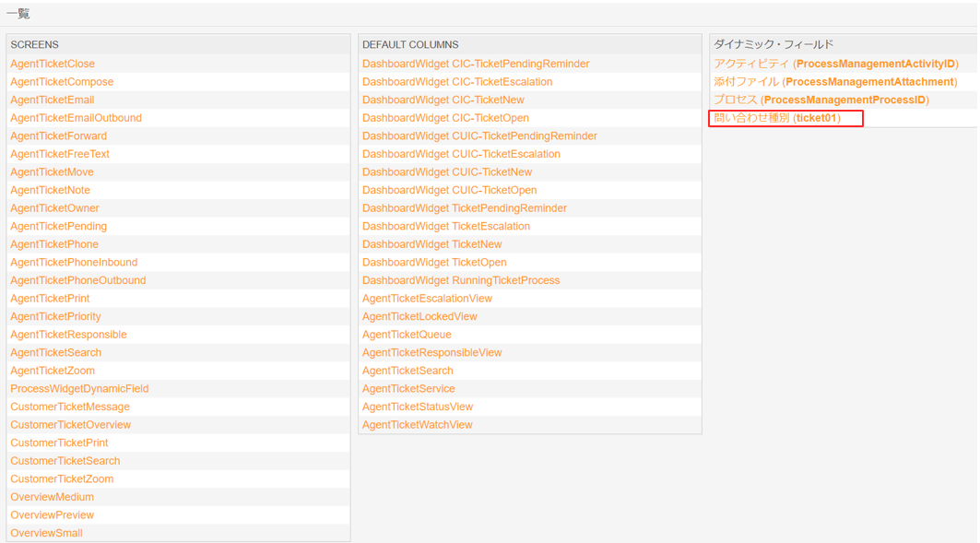This screenshot has height=543, width=980.
Task: Select the ProcessManagementProcessID dynamic field
Action: (x=821, y=100)
